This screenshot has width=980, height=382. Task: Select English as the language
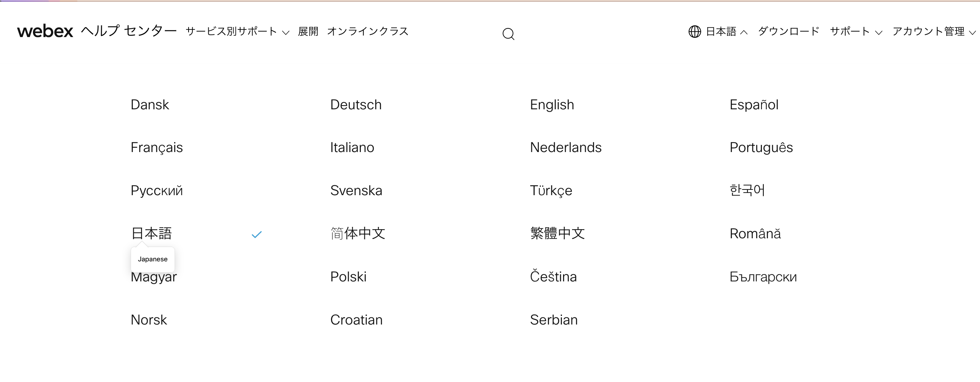coord(552,104)
